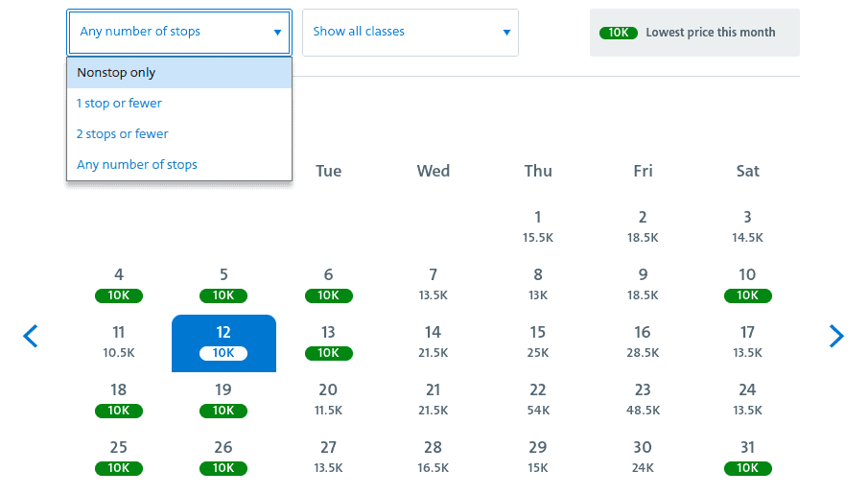Choose the 4th with 10K price
This screenshot has height=495, width=868.
tap(119, 285)
